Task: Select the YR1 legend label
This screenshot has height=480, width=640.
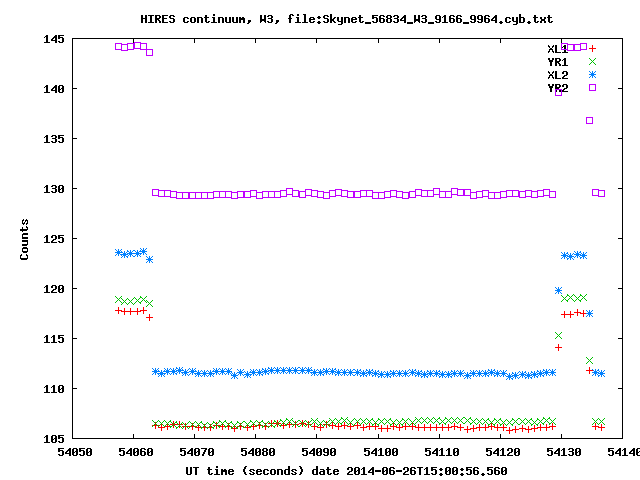Action: pos(558,62)
